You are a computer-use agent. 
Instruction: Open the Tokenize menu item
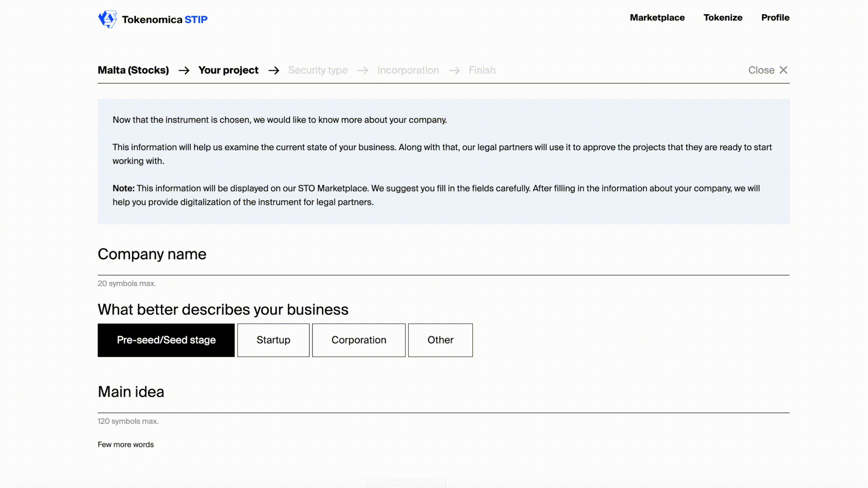coord(722,18)
